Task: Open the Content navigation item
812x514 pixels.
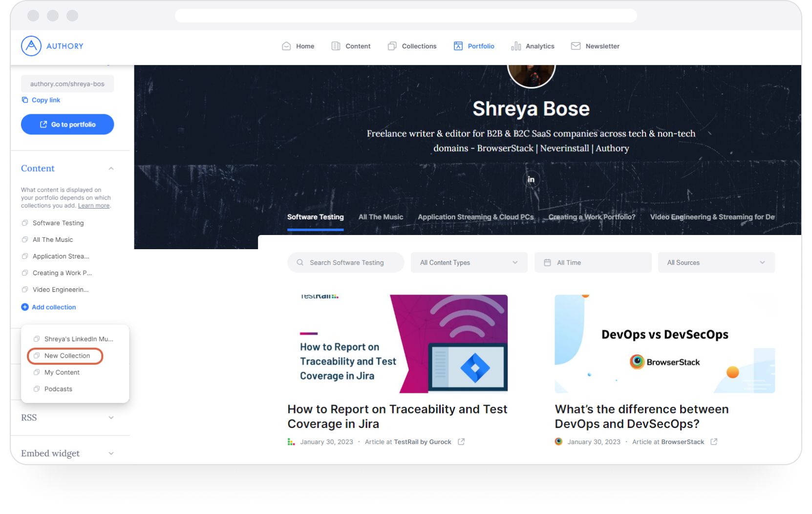Action: [351, 46]
